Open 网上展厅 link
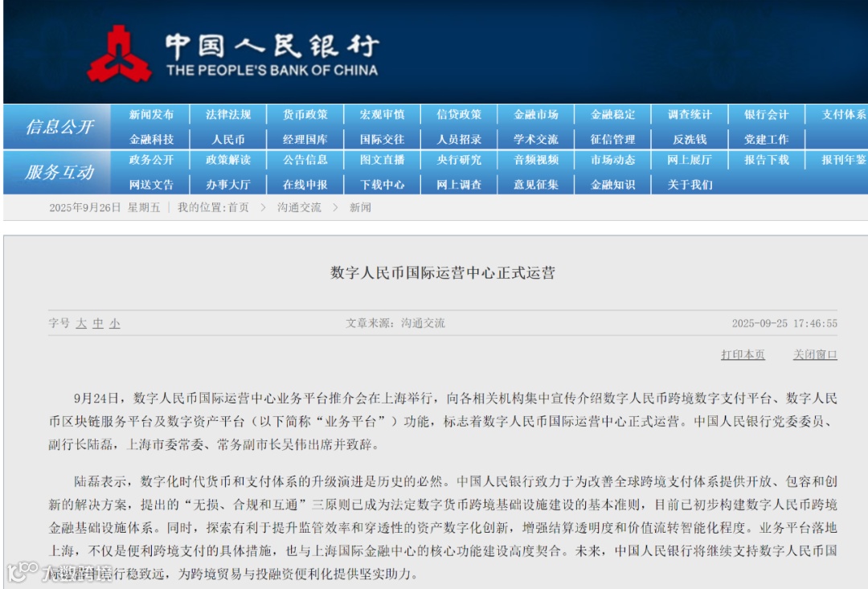Viewport: 868px width, 589px height. coord(690,160)
